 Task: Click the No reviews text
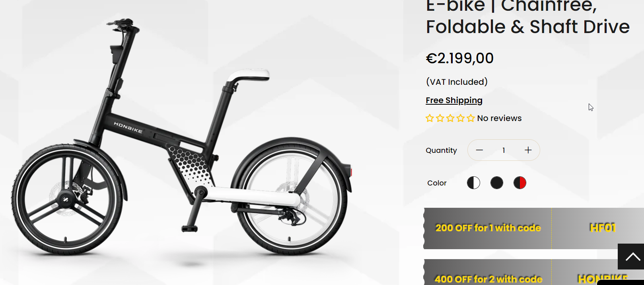pyautogui.click(x=499, y=118)
